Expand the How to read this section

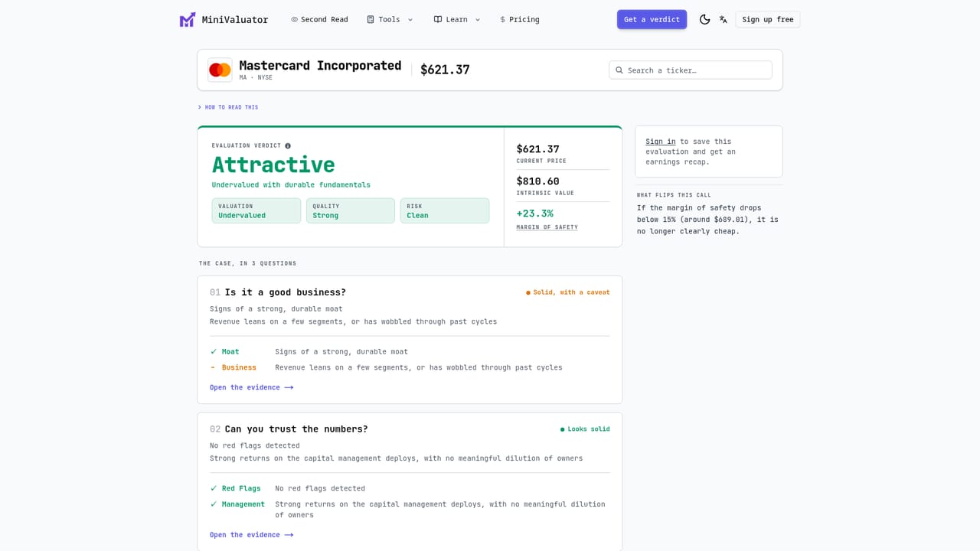click(228, 107)
